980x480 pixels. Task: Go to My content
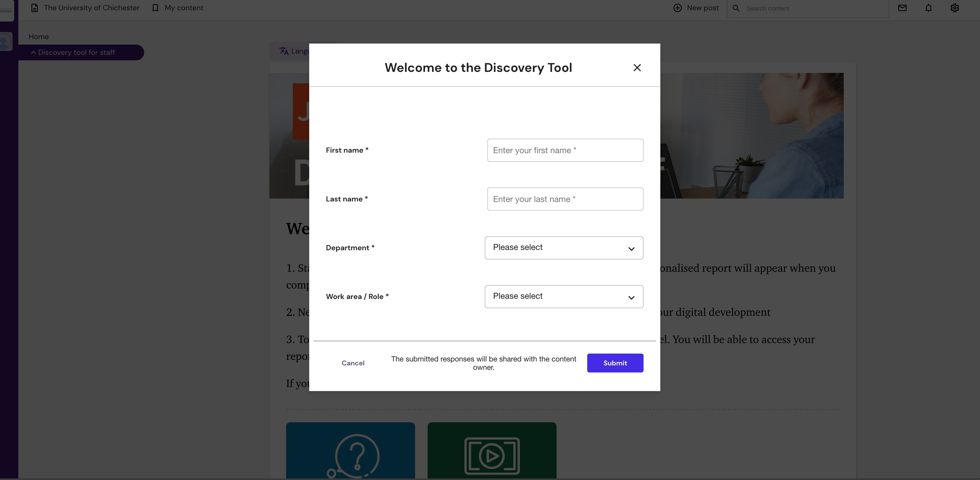coord(184,8)
